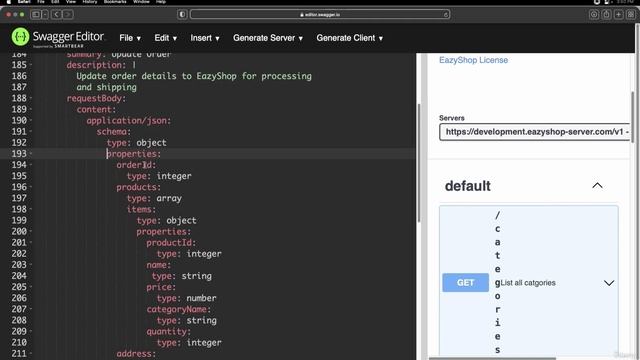Click the privacy shield icon
Screen dimensions: 640x360
[x=182, y=15]
